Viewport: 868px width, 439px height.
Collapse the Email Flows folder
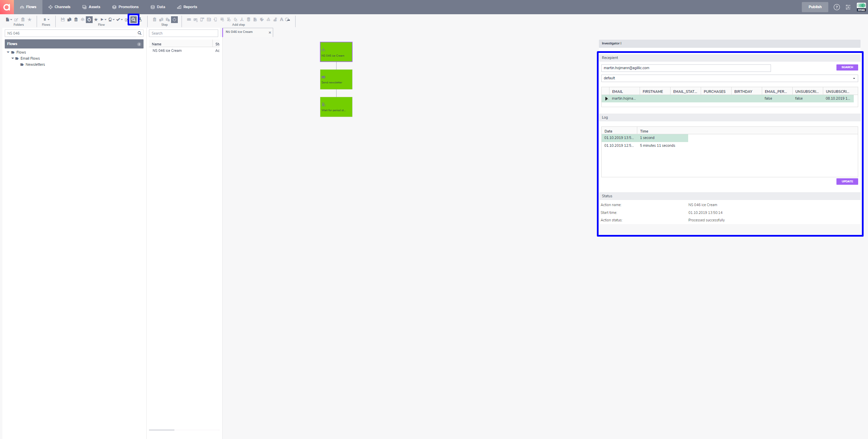pos(13,58)
